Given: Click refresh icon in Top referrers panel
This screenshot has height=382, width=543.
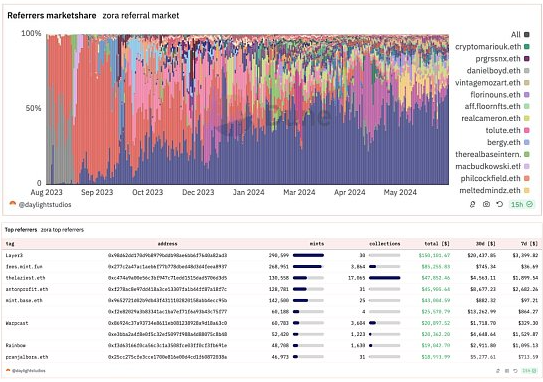Looking at the screenshot, I should point(515,371).
